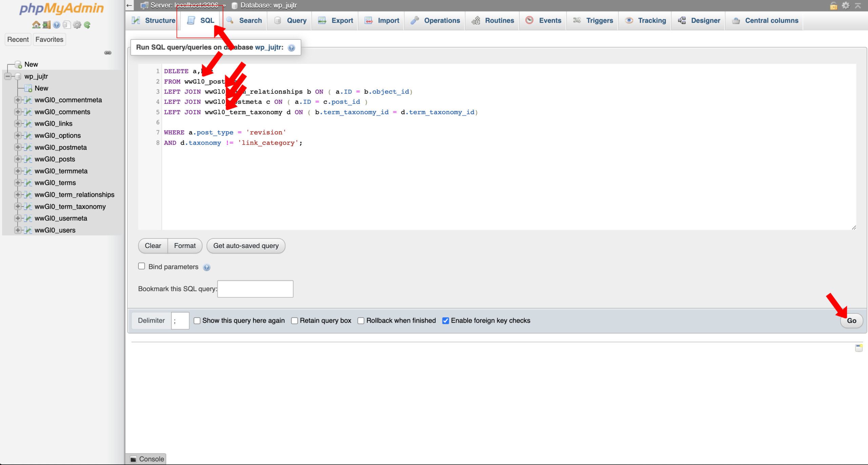Click the table icon beside wwGl0_users
Screen dimensions: 868x465
pos(28,230)
